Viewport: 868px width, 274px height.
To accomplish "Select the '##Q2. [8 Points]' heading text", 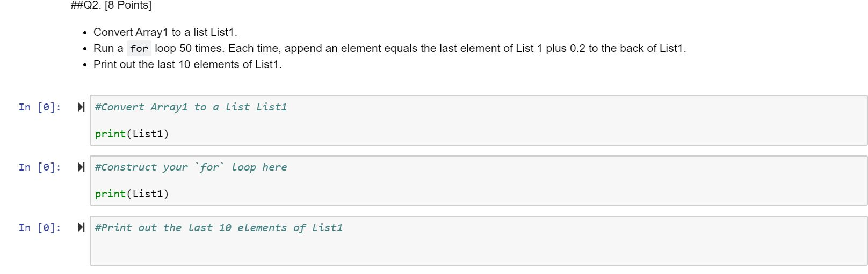I will tap(111, 5).
